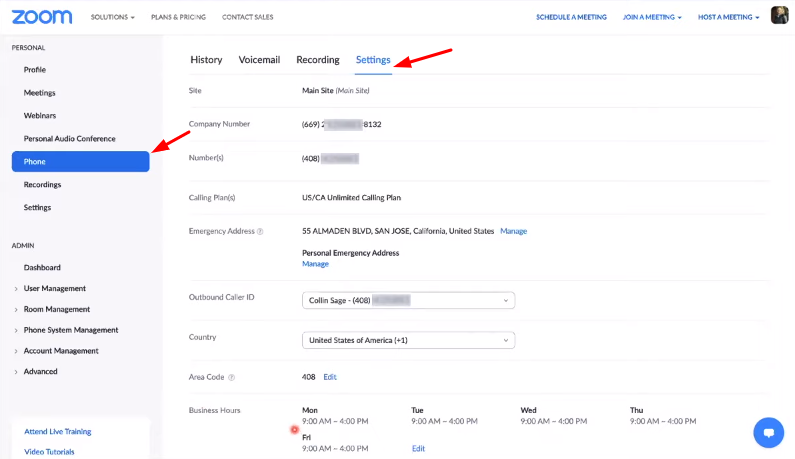Screen dimensions: 795x459
Task: Open the Solutions dropdown
Action: (x=113, y=17)
